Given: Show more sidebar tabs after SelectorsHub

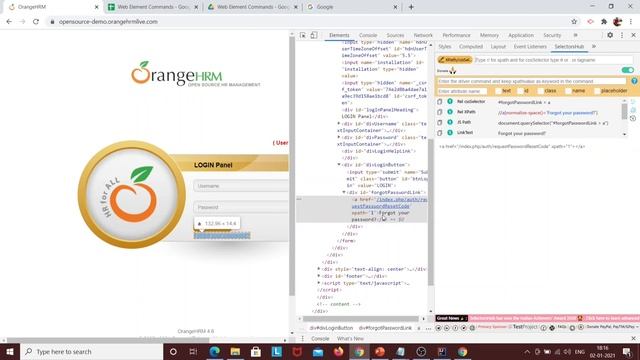Looking at the screenshot, I should point(594,47).
